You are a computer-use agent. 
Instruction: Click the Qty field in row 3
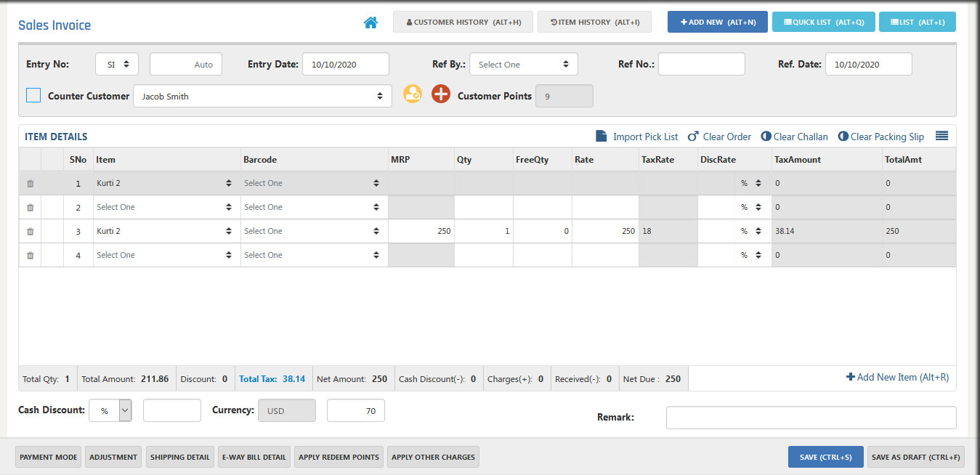click(x=484, y=231)
